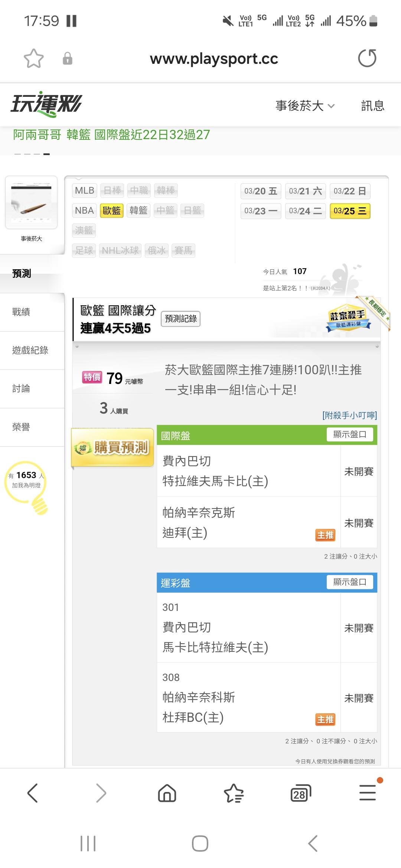Tap the reload page icon

[367, 58]
